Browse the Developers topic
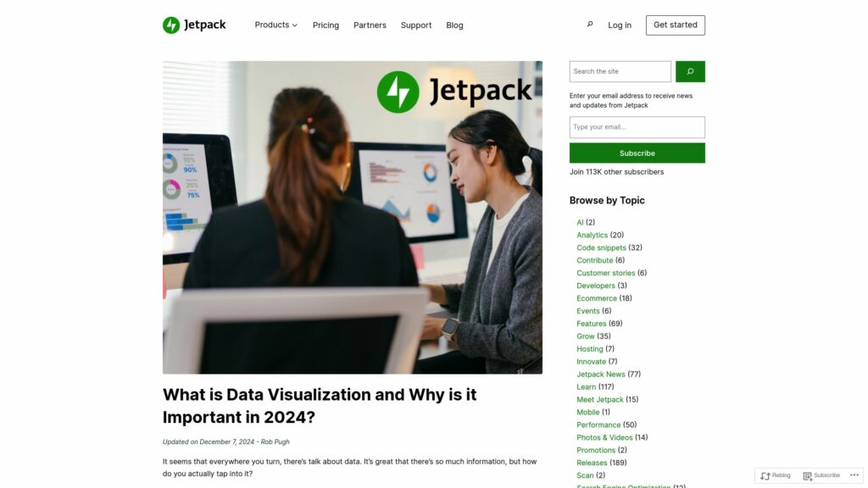 coord(596,286)
